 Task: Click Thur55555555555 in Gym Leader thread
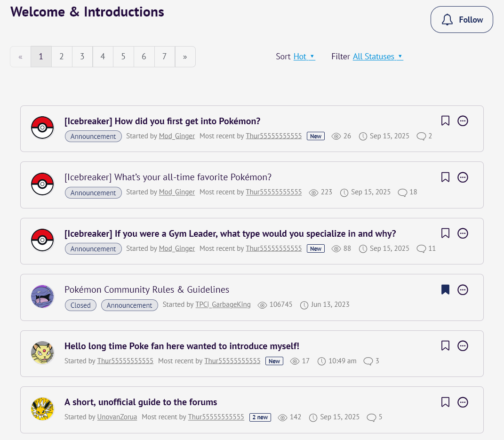click(274, 249)
